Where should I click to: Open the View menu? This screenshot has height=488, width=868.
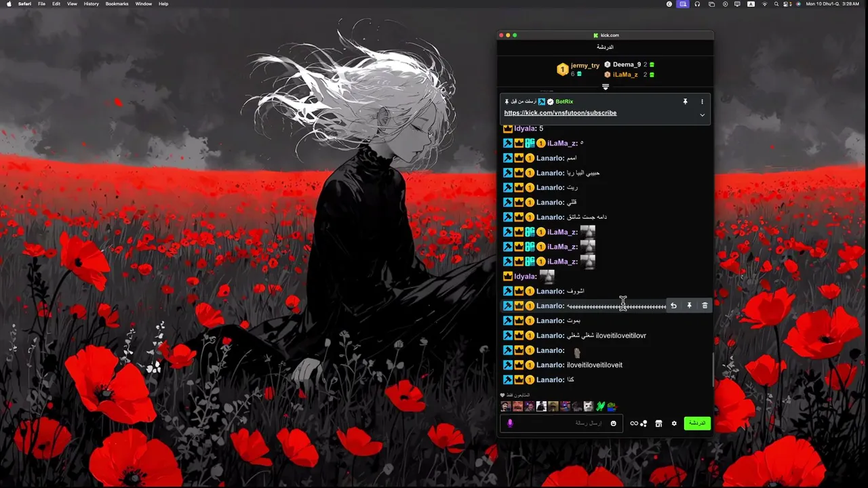(72, 4)
